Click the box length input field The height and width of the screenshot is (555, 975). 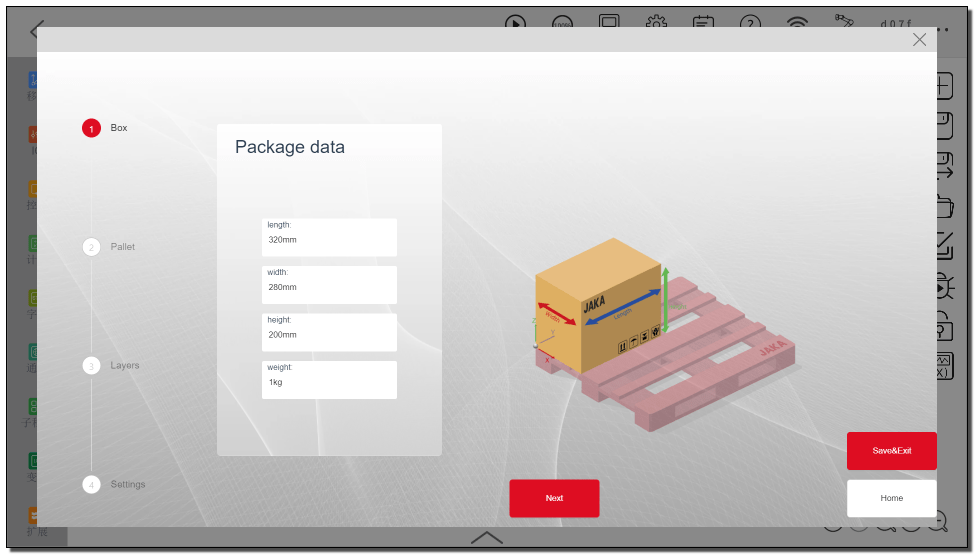tap(329, 238)
